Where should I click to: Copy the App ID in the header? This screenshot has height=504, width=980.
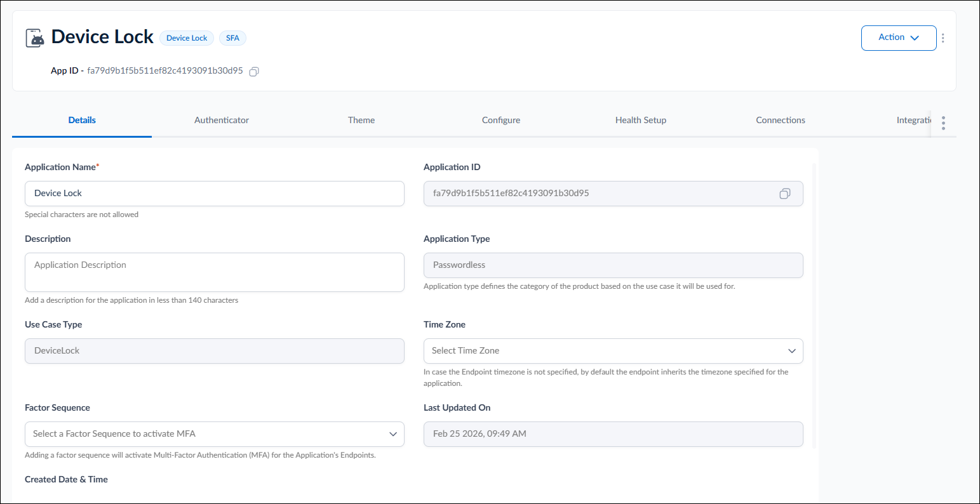[254, 72]
